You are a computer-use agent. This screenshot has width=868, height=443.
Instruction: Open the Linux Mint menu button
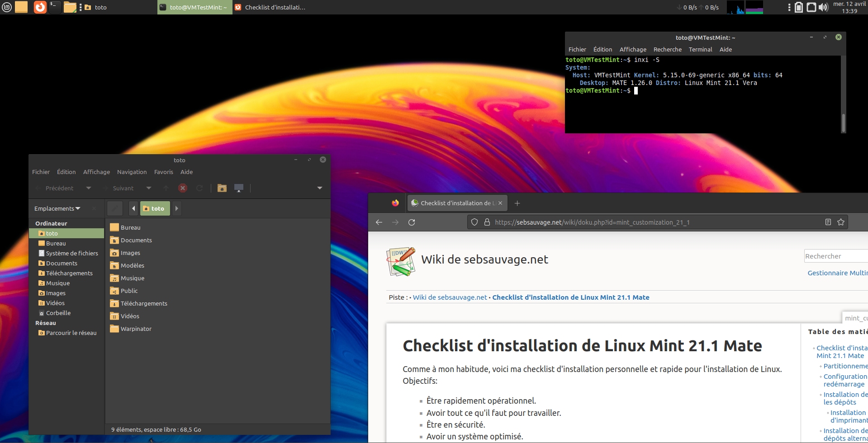pyautogui.click(x=7, y=7)
